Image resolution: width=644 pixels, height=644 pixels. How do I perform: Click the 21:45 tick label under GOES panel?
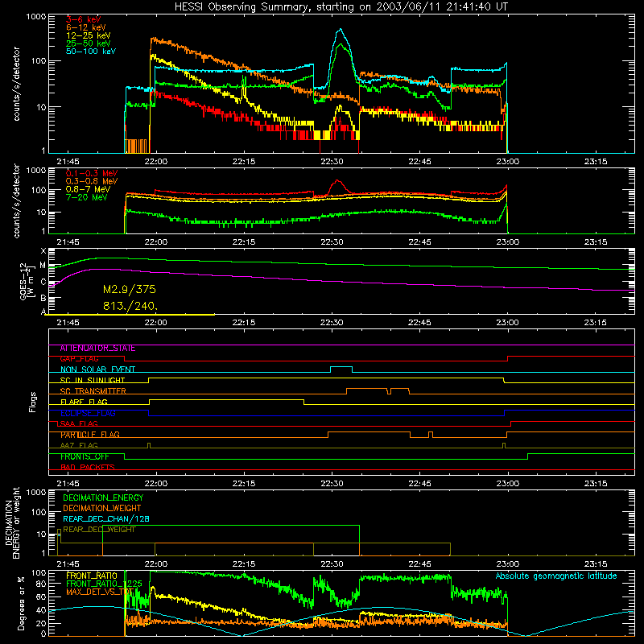(x=68, y=323)
